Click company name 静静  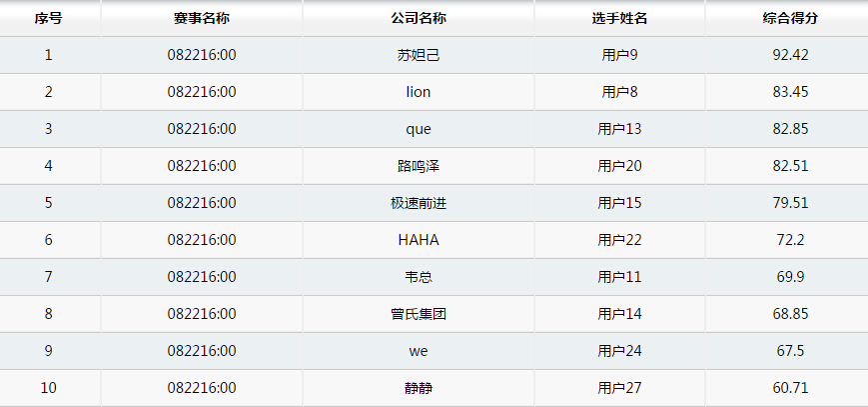click(x=419, y=388)
